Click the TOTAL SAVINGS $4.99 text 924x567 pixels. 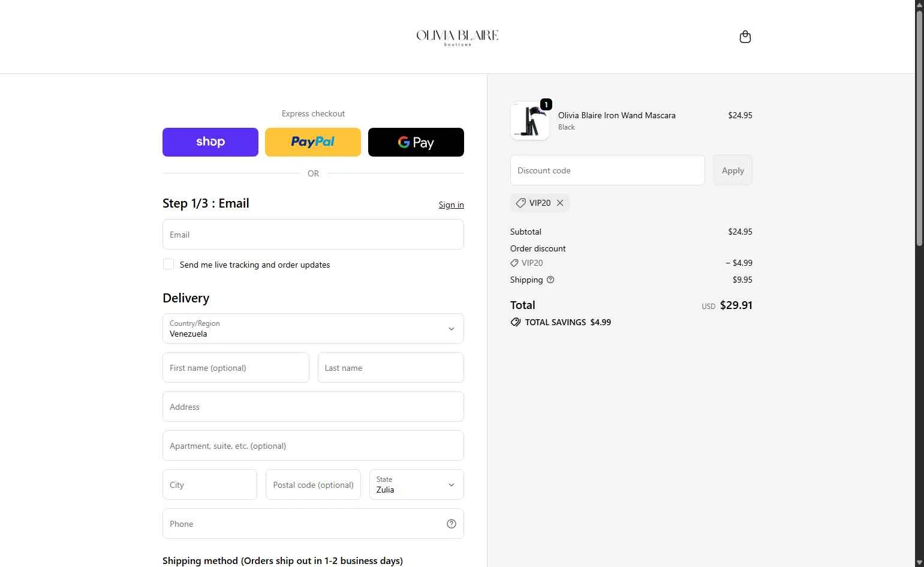[x=568, y=322]
